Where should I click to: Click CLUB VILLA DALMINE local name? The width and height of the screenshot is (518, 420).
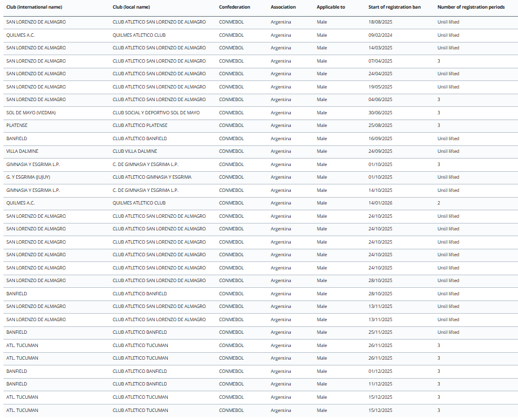coord(135,151)
